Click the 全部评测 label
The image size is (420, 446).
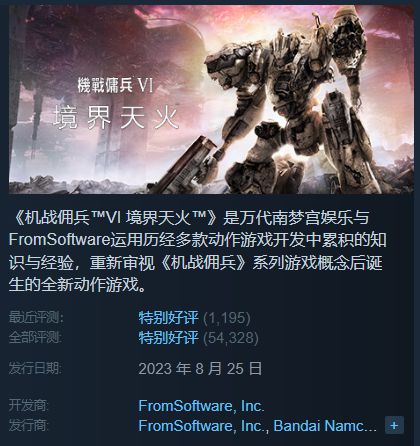[36, 337]
